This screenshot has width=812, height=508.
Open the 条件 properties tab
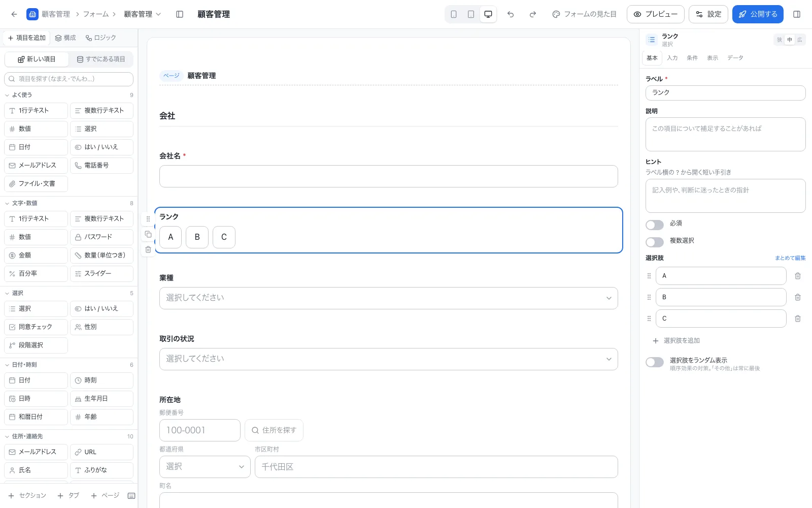coord(692,58)
